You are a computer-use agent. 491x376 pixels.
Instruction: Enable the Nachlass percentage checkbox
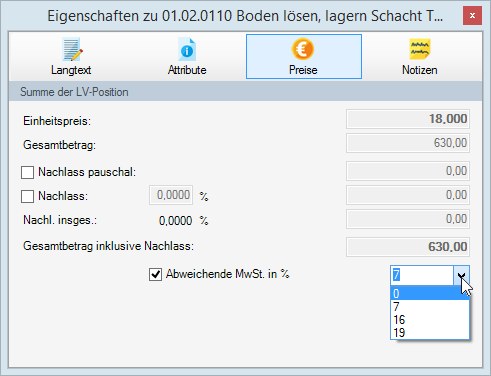pos(27,196)
